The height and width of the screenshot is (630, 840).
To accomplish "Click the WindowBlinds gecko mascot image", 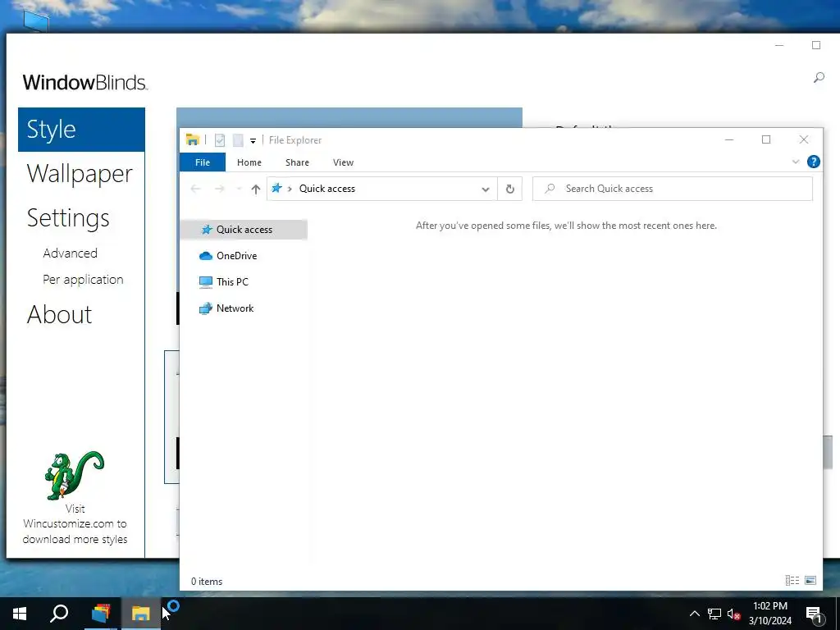I will coord(75,475).
